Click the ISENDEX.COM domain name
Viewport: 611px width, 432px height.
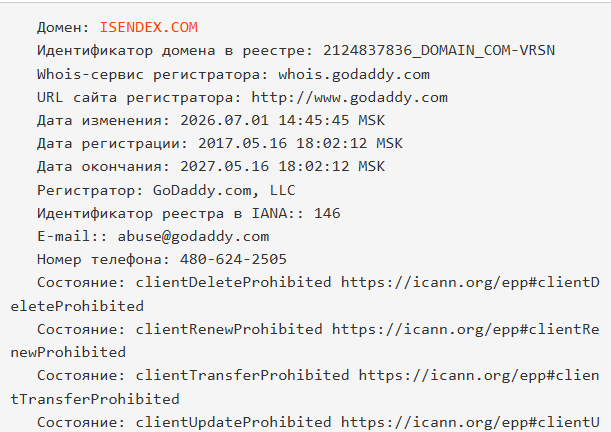[x=149, y=27]
